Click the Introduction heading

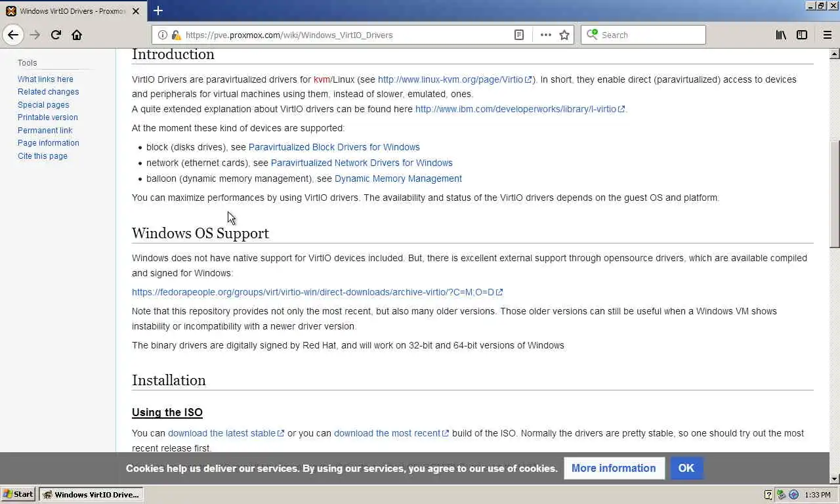[x=173, y=54]
